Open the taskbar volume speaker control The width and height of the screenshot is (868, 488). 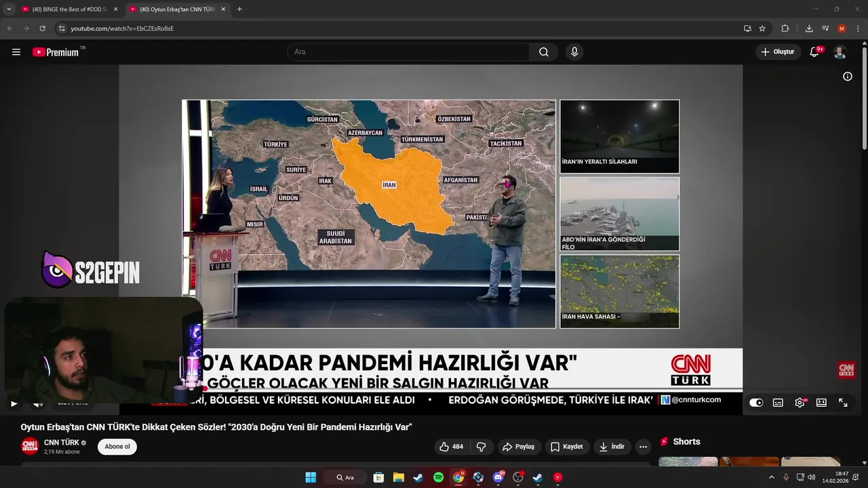pos(812,477)
